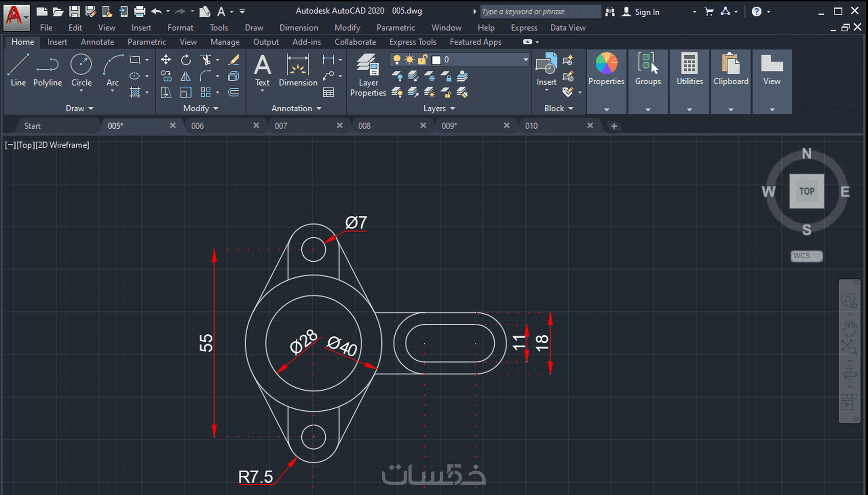The height and width of the screenshot is (495, 868).
Task: Toggle layer 0 lock icon
Action: [x=422, y=60]
